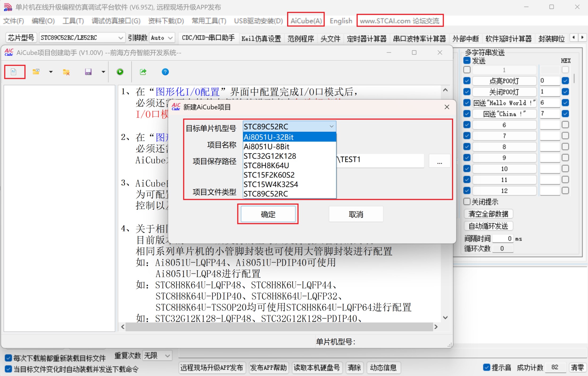588x376 pixels.
Task: Toggle the 提示音 checkbox
Action: tap(487, 367)
